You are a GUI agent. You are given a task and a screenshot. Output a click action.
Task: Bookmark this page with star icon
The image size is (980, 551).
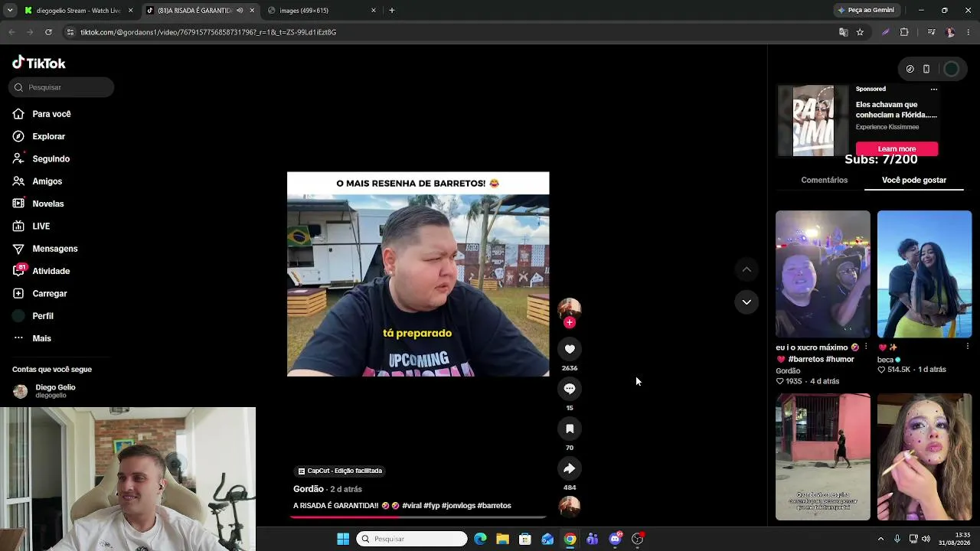[860, 32]
